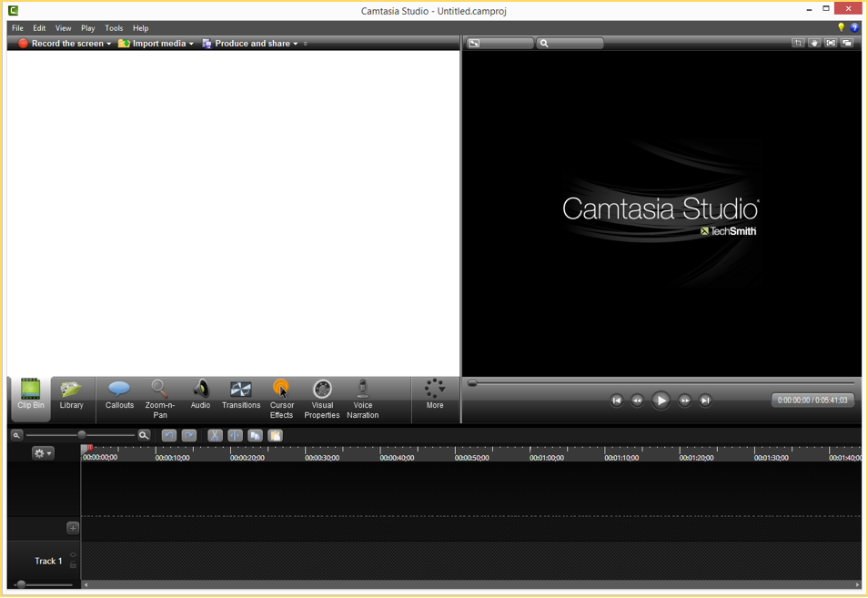Image resolution: width=868 pixels, height=598 pixels.
Task: Open the editing dimensions dropdown in preview
Action: [x=500, y=43]
